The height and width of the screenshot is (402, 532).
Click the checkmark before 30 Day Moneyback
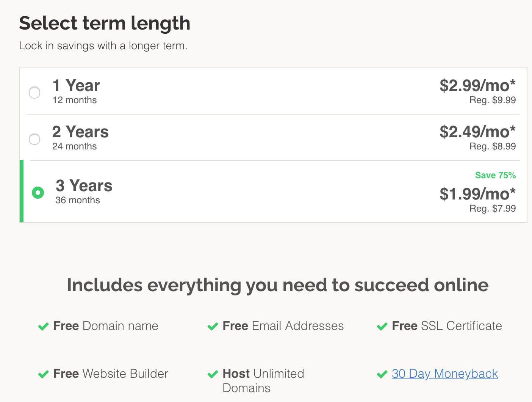tap(382, 374)
